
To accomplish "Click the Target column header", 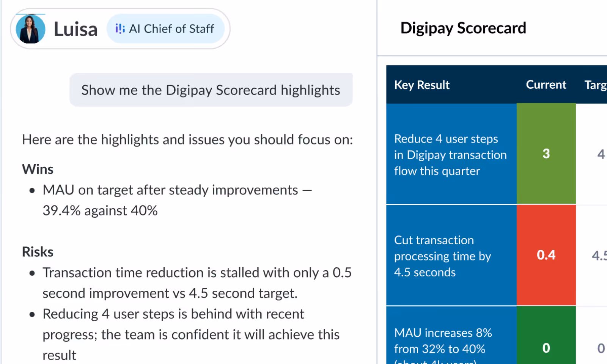I will point(596,85).
